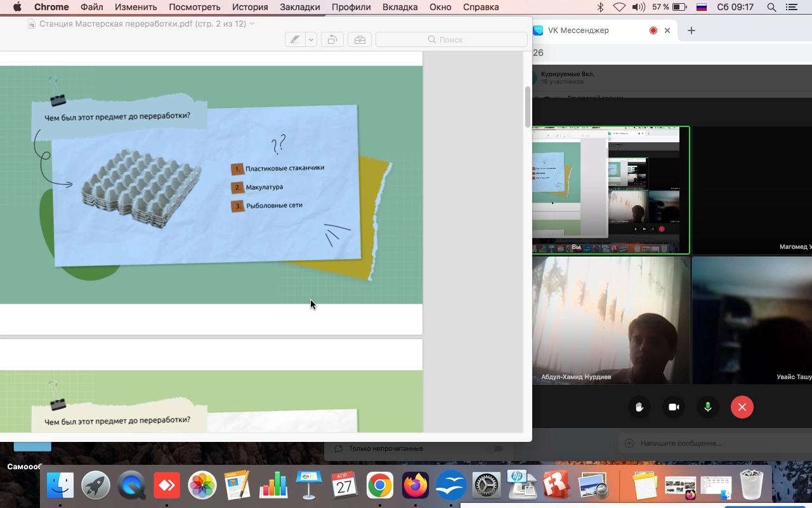The image size is (812, 508).
Task: Open the Russian input source flag menu
Action: tap(702, 7)
